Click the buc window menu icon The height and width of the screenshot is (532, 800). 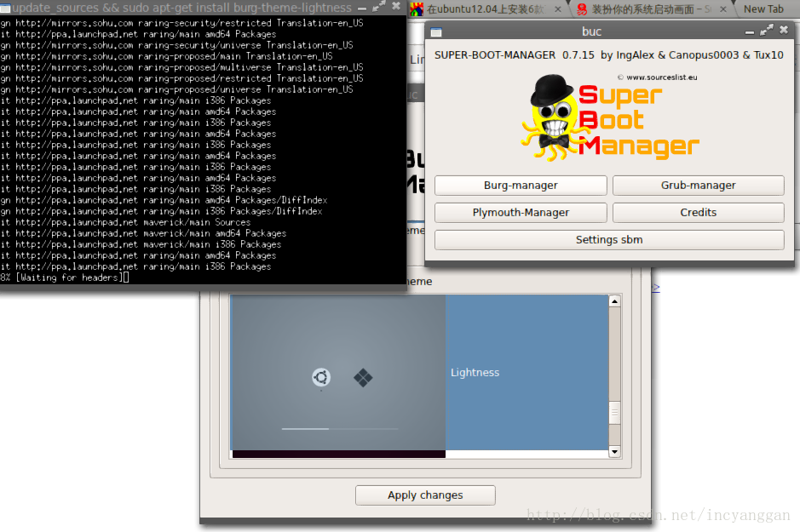tap(435, 32)
